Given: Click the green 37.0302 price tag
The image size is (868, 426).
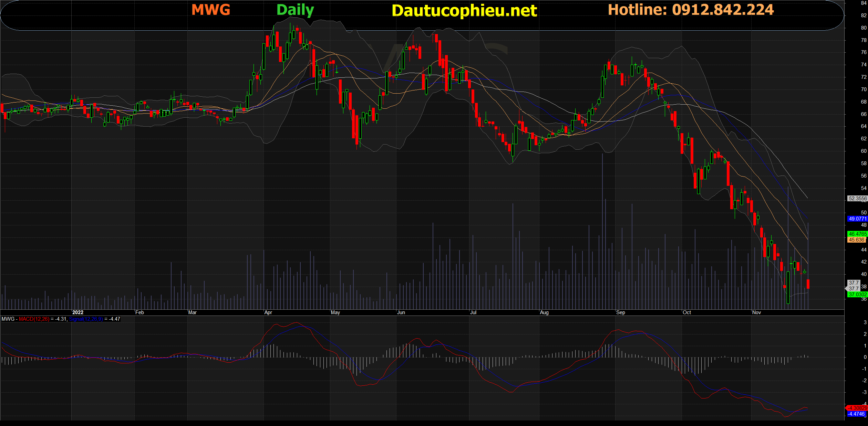Looking at the screenshot, I should [857, 295].
